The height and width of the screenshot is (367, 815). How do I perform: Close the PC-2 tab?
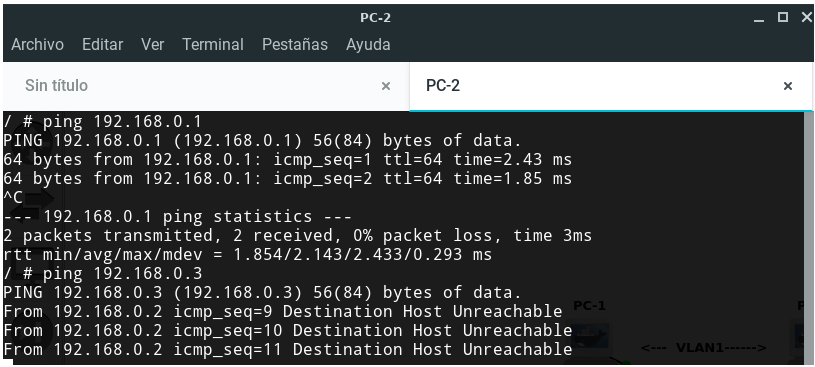[x=788, y=86]
